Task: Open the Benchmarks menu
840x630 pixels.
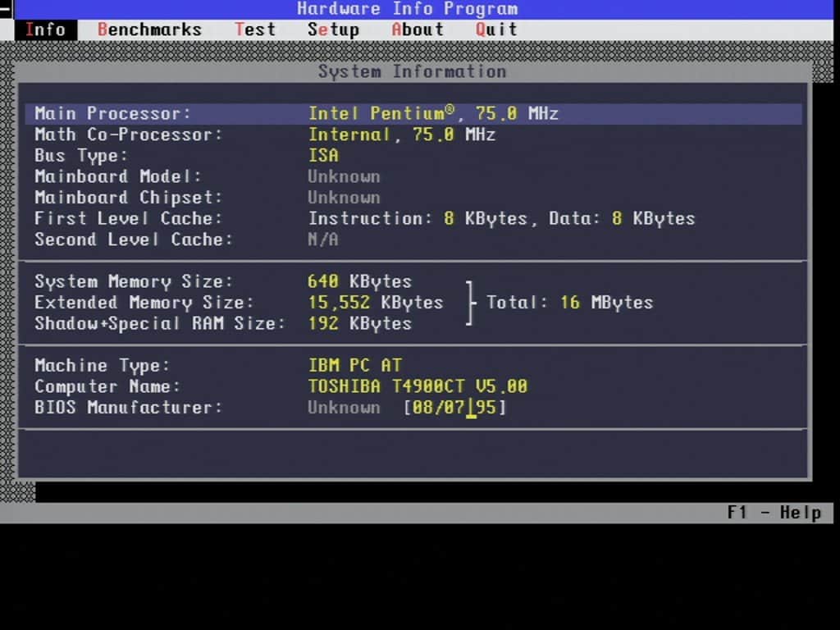Action: [149, 30]
